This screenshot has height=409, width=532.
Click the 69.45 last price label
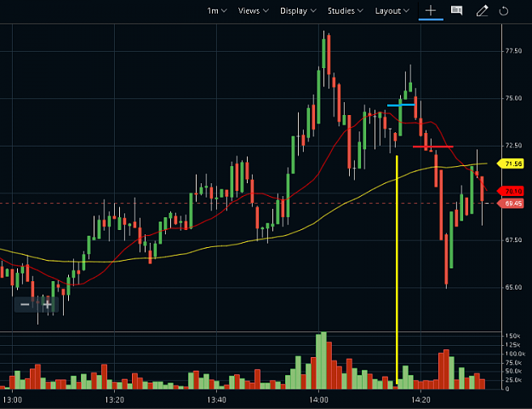(510, 204)
